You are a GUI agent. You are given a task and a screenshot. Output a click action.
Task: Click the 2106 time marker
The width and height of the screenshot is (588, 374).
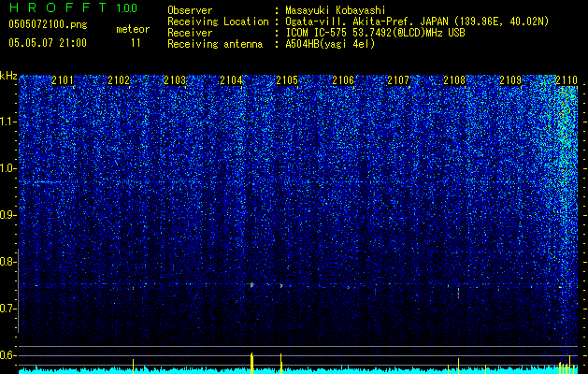[x=343, y=80]
